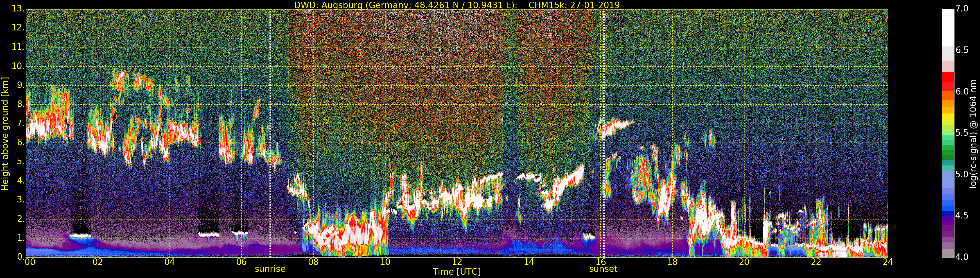Click the 'sunrise' label below the plot
The width and height of the screenshot is (980, 278).
click(x=270, y=269)
